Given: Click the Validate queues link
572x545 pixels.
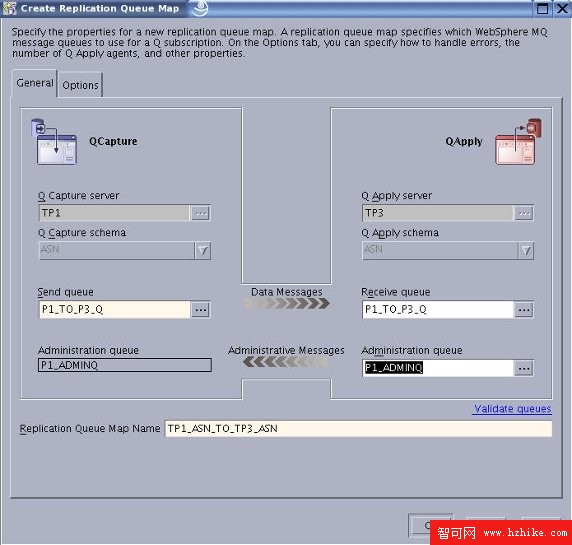Looking at the screenshot, I should click(x=512, y=409).
